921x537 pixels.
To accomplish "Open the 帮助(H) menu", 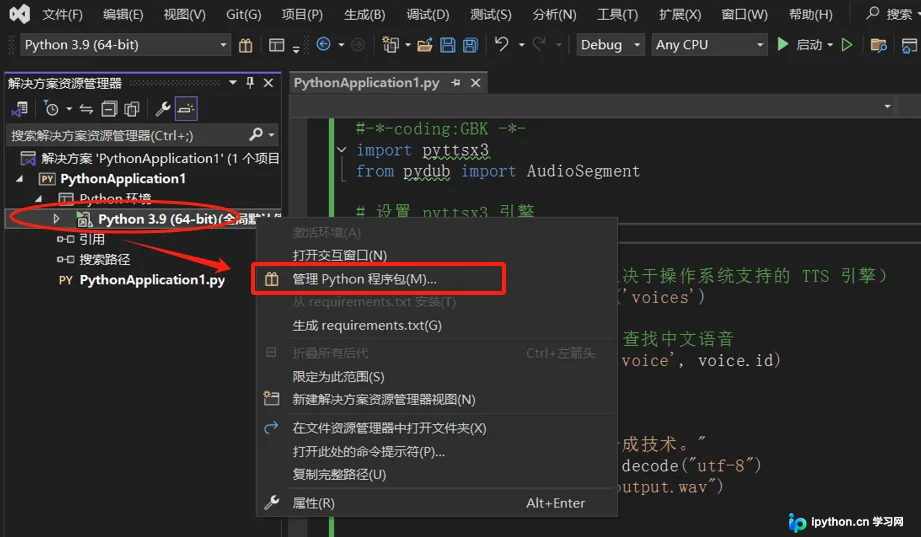I will (811, 15).
